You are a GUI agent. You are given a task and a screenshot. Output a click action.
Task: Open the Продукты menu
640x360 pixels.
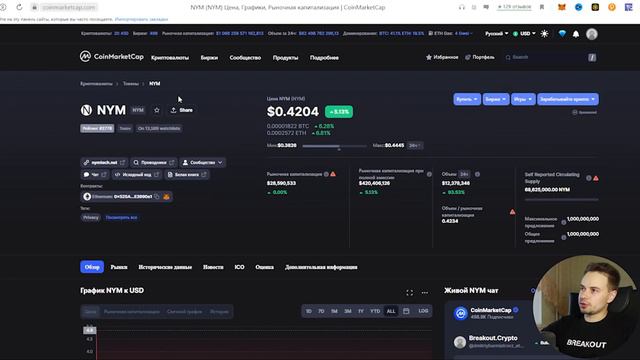pos(285,58)
